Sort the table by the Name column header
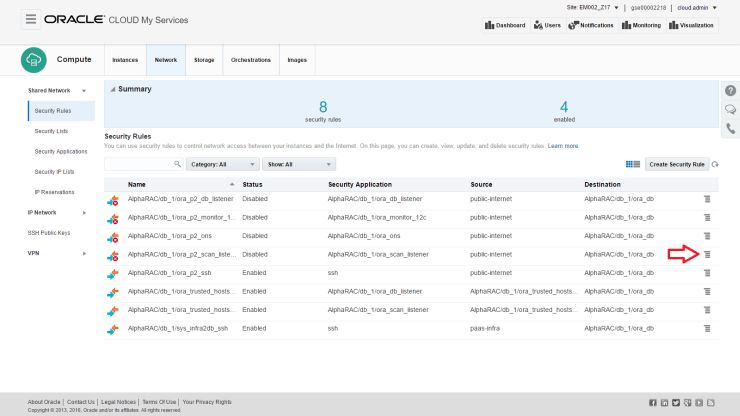 [x=136, y=185]
